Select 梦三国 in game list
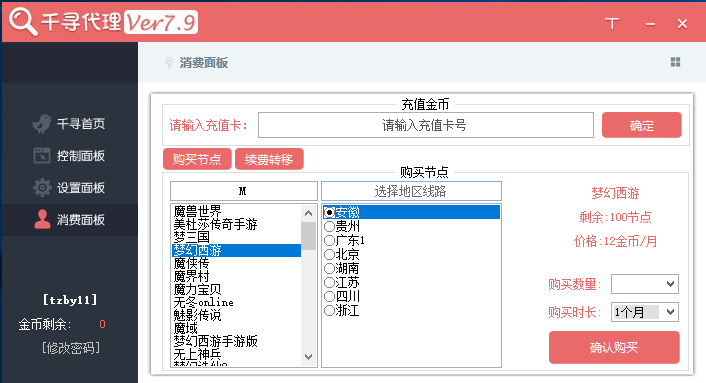Viewport: 706px width, 383px height. pyautogui.click(x=236, y=237)
